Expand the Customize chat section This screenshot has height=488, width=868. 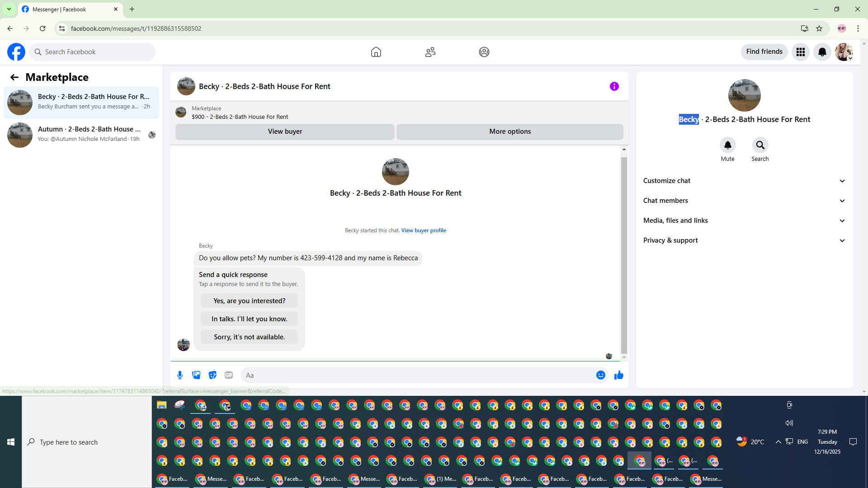tap(745, 181)
